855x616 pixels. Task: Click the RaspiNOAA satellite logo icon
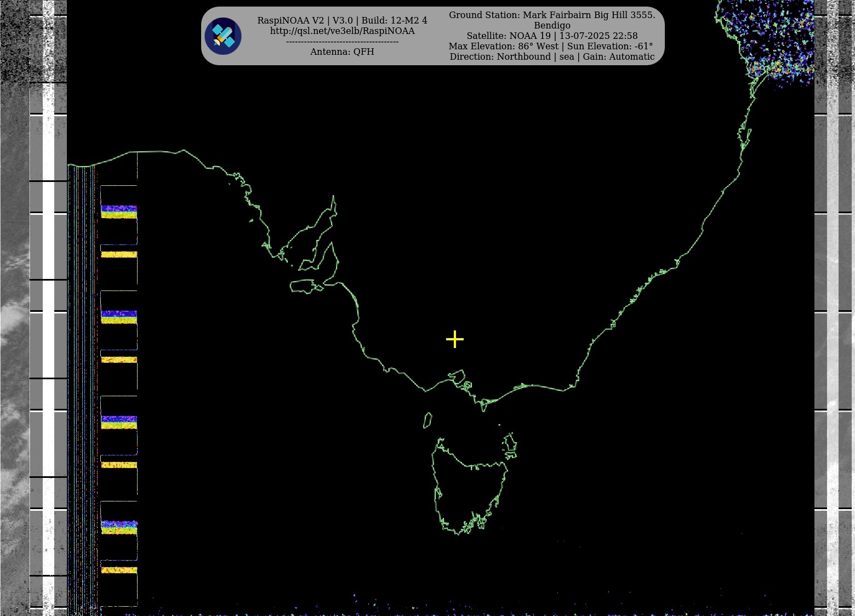(x=223, y=36)
